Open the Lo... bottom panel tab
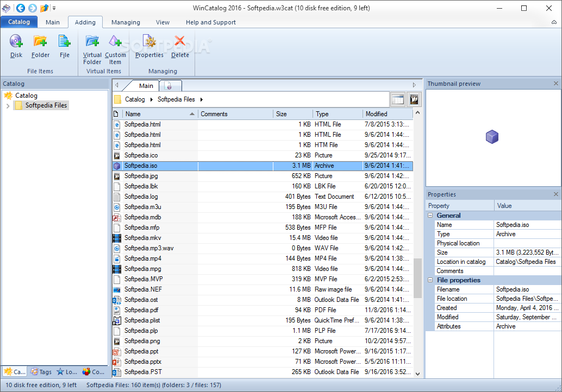 coord(67,372)
